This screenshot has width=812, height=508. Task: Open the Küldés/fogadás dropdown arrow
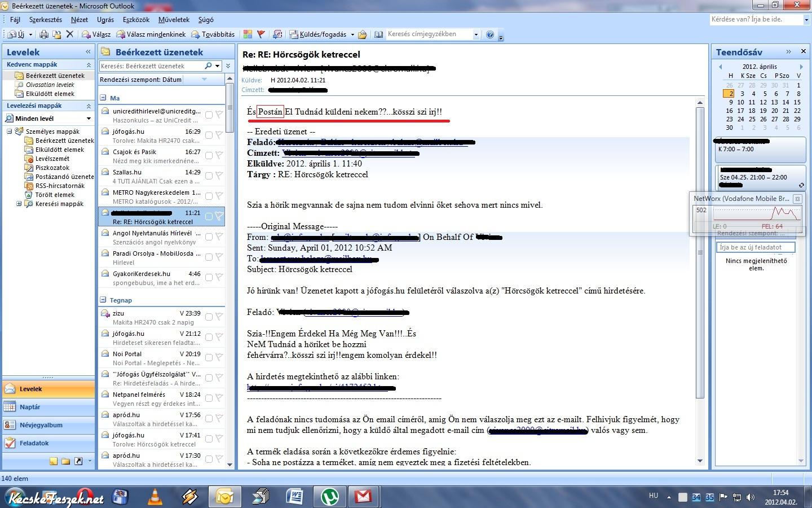point(352,35)
